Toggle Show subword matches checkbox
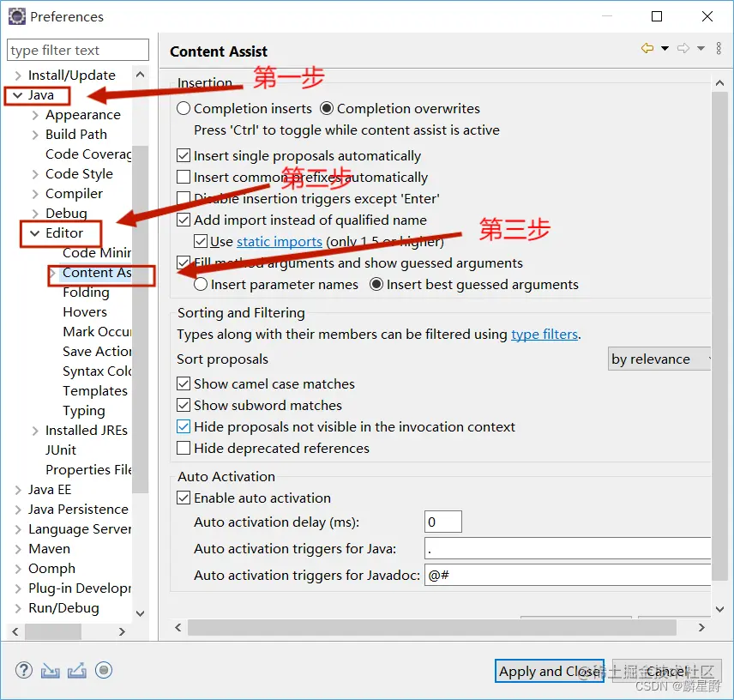Viewport: 734px width, 700px height. (x=183, y=405)
